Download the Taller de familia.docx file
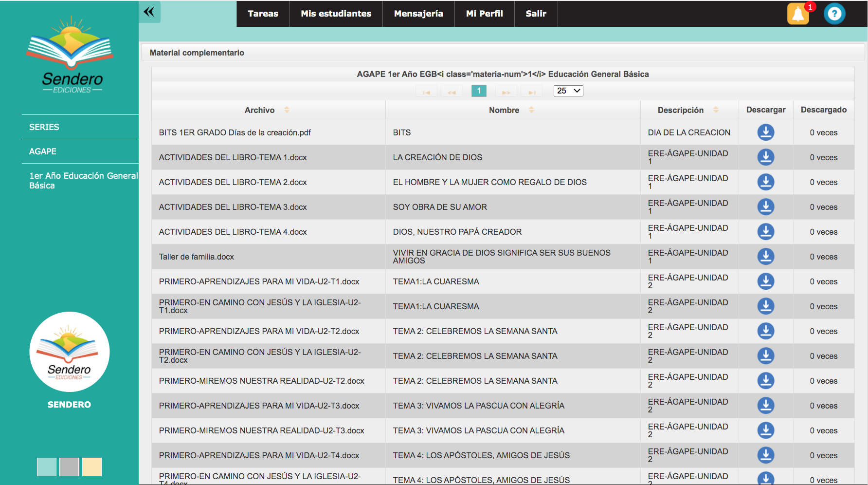 coord(765,257)
